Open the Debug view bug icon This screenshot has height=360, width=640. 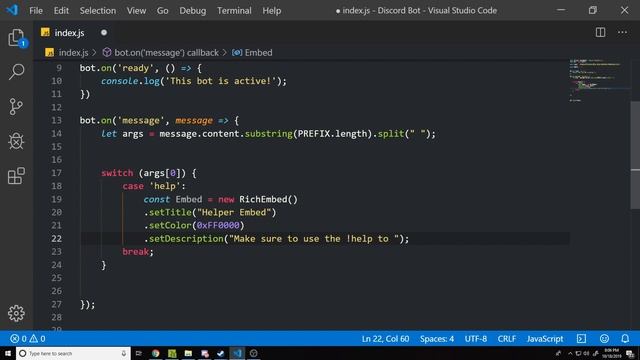[16, 141]
